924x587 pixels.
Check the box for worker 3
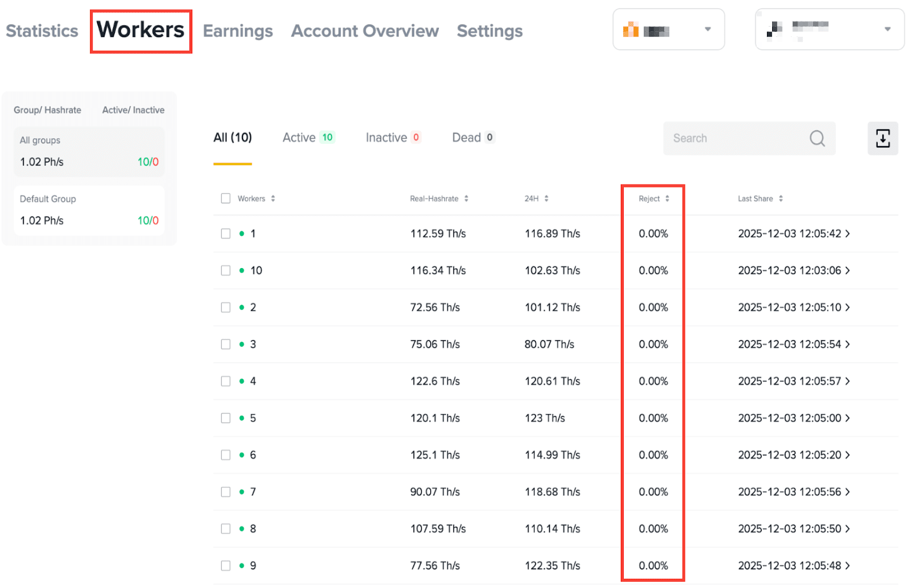pyautogui.click(x=226, y=344)
